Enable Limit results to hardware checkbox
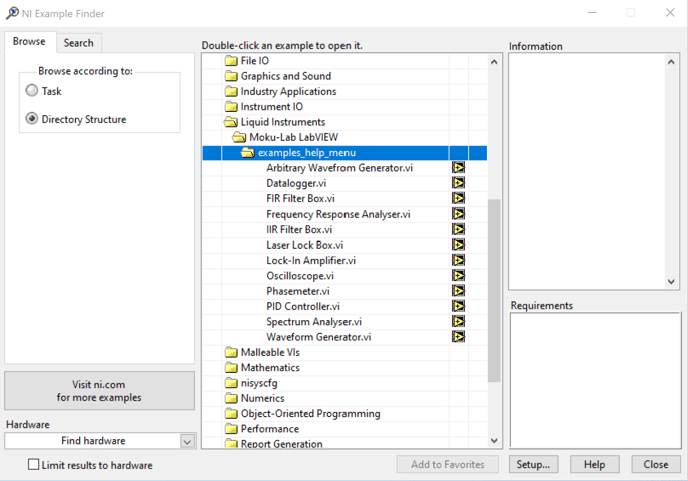688x481 pixels. [33, 464]
